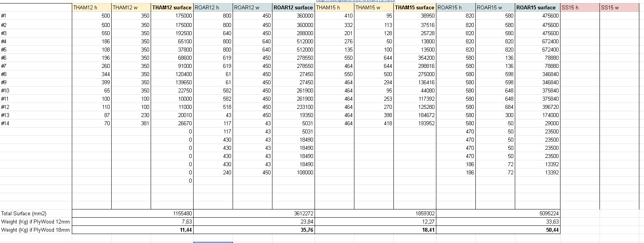This screenshot has height=243, width=644.
Task: Click the THAM12 surface header cell
Action: coord(172,7)
